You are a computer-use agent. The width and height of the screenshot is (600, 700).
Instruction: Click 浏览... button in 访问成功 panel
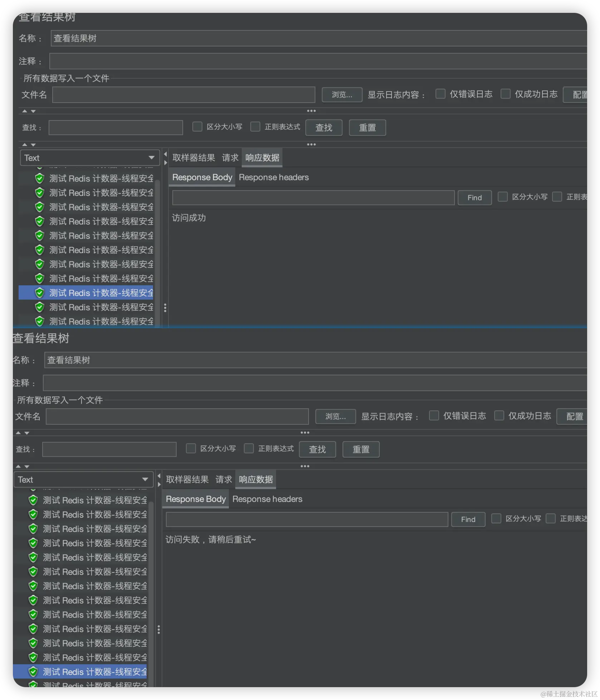click(342, 95)
